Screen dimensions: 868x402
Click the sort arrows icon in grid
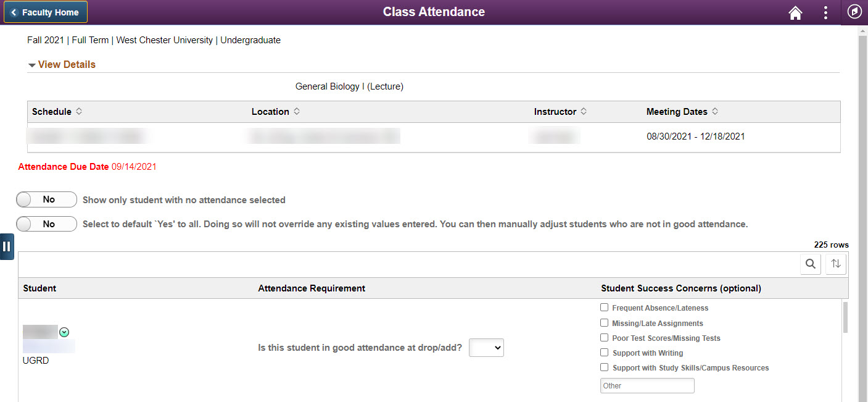point(836,264)
